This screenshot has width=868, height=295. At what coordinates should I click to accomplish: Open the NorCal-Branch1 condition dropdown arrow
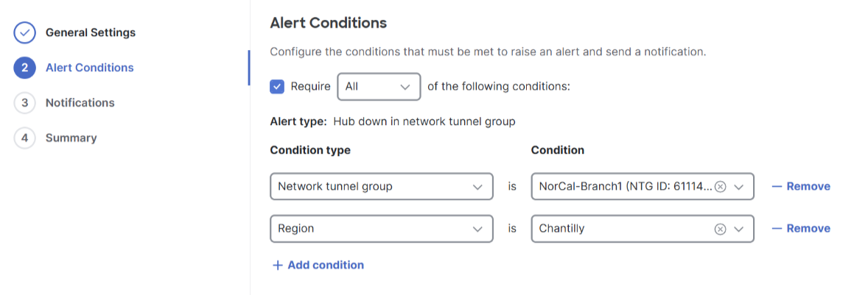[738, 187]
